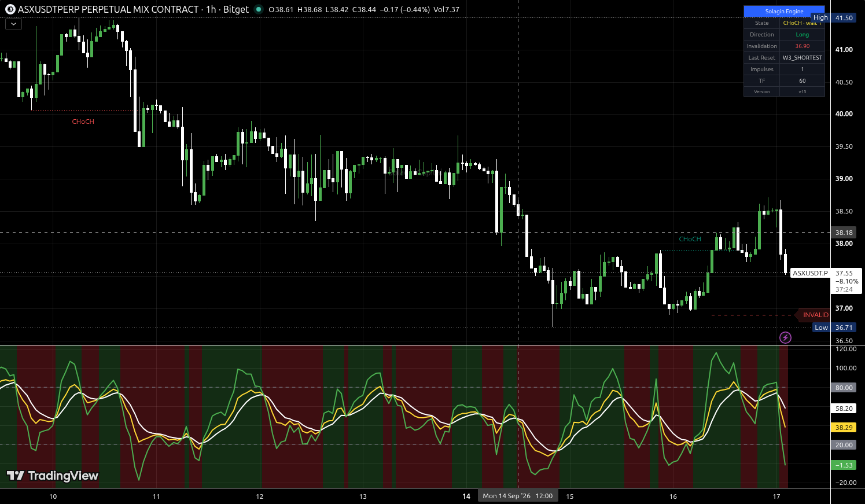The image size is (865, 504).
Task: Click date 16 on time axis
Action: (673, 496)
